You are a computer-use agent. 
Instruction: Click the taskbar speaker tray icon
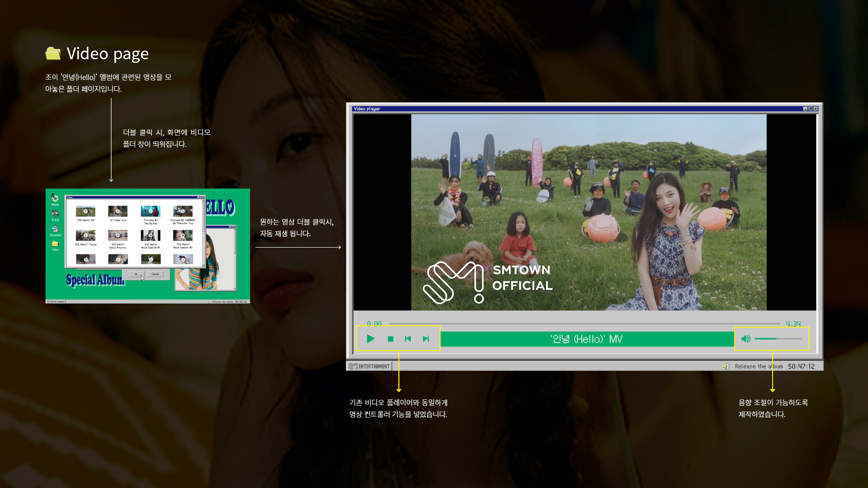coord(726,366)
